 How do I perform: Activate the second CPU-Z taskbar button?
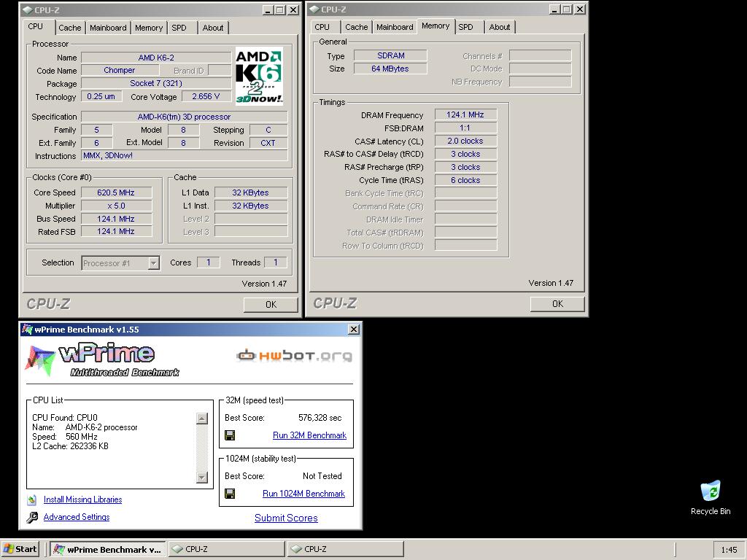point(345,549)
